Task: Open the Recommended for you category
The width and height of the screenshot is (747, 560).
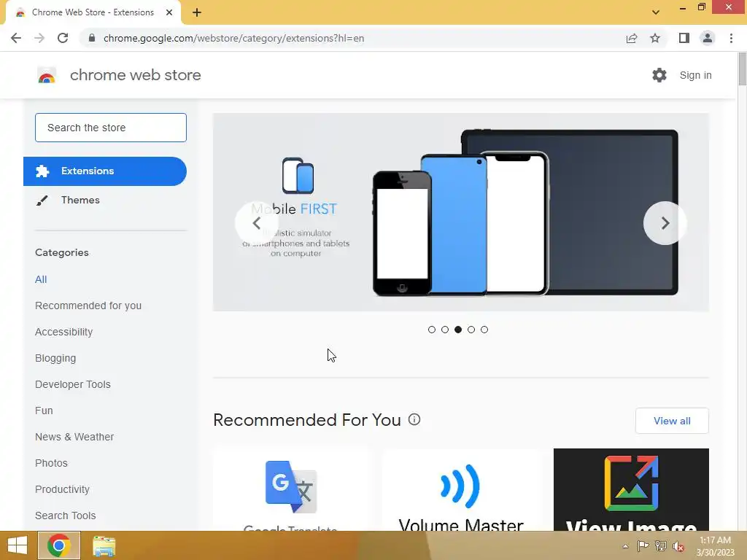Action: [88, 306]
